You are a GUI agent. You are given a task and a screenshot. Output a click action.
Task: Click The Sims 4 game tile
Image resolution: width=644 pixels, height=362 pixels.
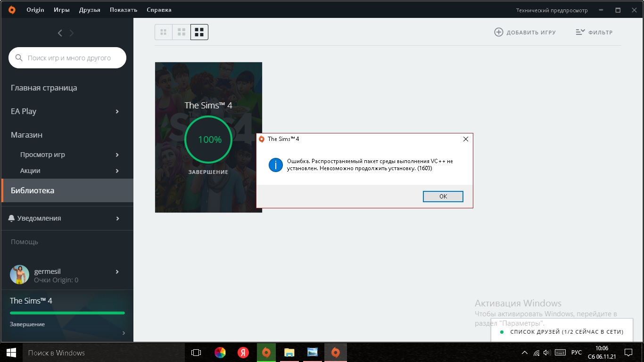pyautogui.click(x=208, y=137)
